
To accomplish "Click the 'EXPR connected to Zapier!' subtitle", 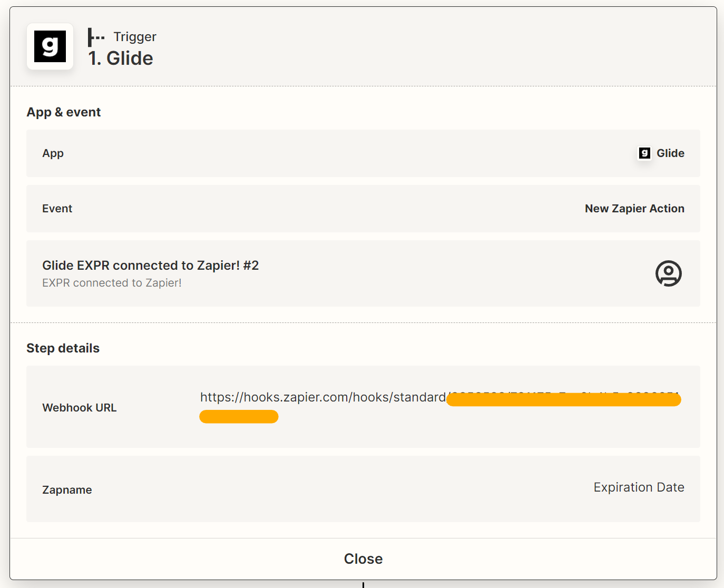I will point(112,283).
